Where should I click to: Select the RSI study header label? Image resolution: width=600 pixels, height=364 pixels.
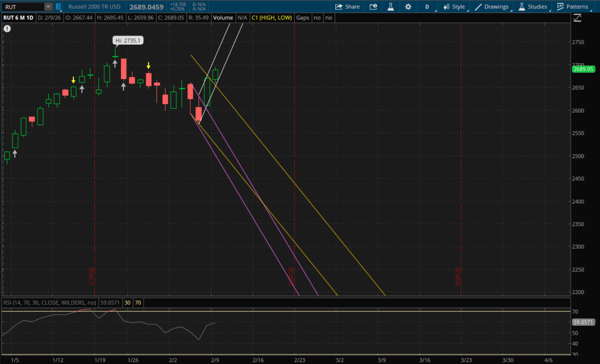[x=50, y=302]
